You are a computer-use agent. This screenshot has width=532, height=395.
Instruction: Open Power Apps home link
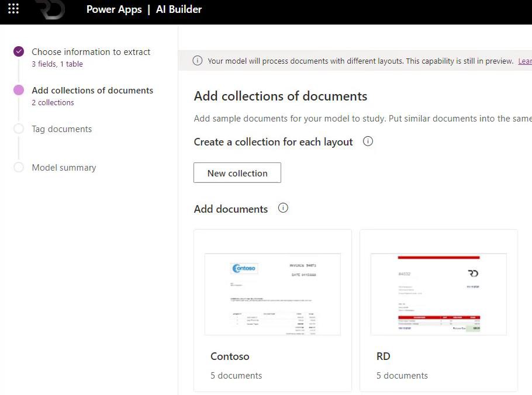114,9
